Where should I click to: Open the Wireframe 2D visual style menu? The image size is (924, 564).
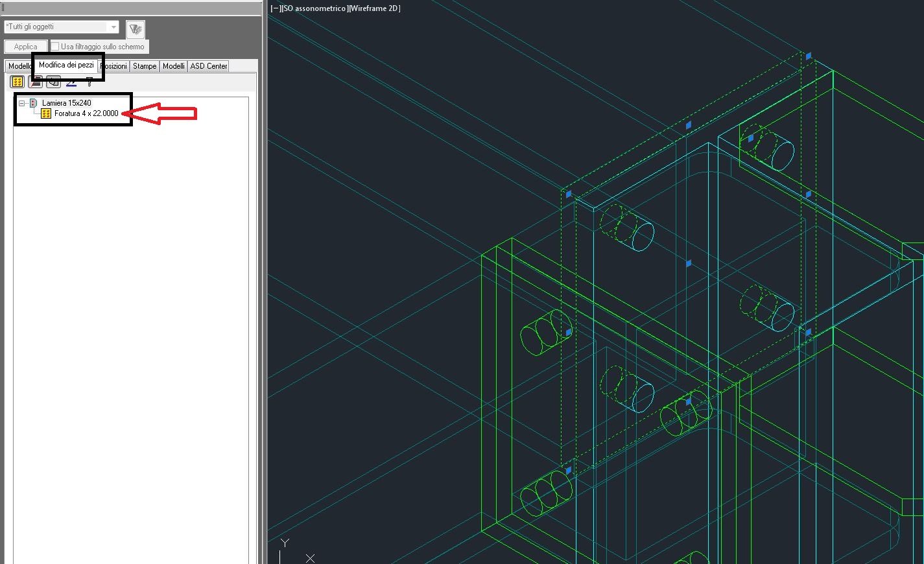pyautogui.click(x=374, y=8)
